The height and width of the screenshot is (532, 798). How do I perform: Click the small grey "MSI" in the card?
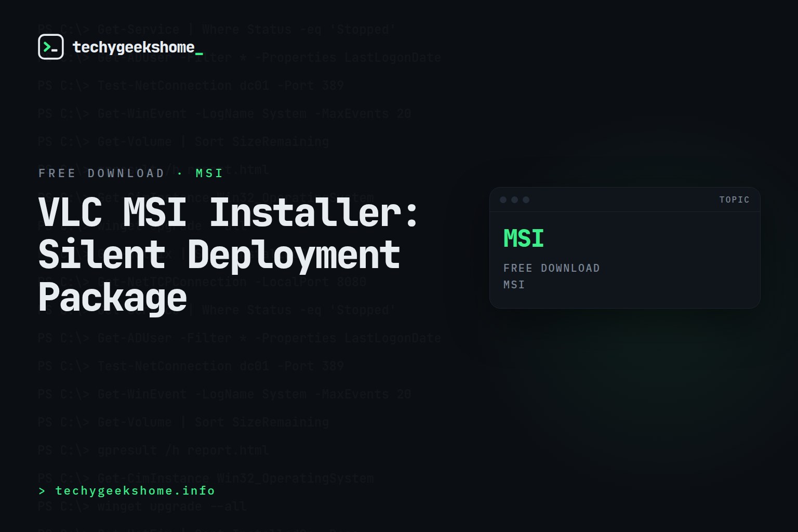pyautogui.click(x=514, y=285)
